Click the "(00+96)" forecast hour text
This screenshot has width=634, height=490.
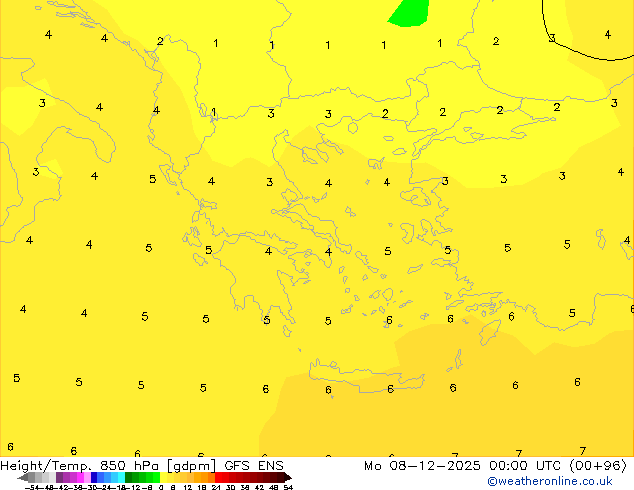click(x=598, y=466)
